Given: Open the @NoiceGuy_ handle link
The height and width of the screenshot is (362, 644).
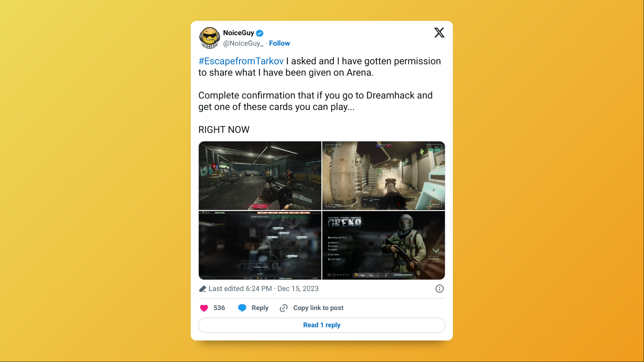Looking at the screenshot, I should 243,43.
